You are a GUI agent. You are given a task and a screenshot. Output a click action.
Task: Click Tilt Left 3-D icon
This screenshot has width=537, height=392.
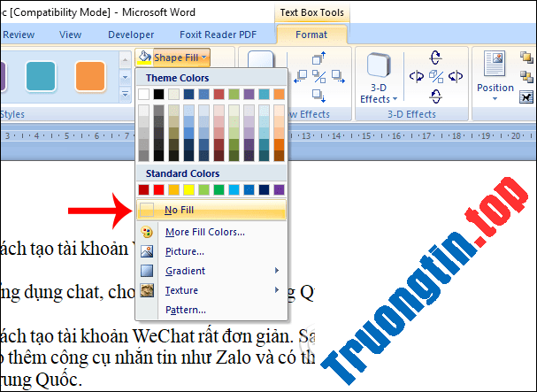pos(417,76)
